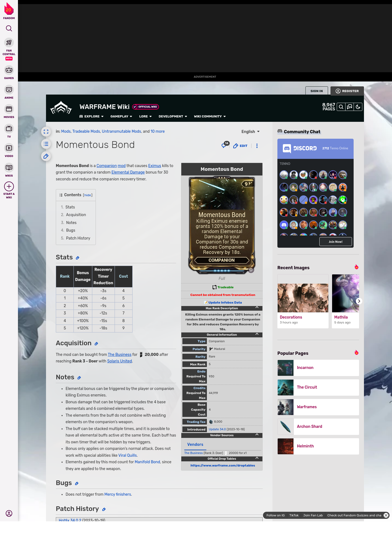The image size is (392, 545).
Task: Jump to Patch History in Contents
Action: [78, 238]
